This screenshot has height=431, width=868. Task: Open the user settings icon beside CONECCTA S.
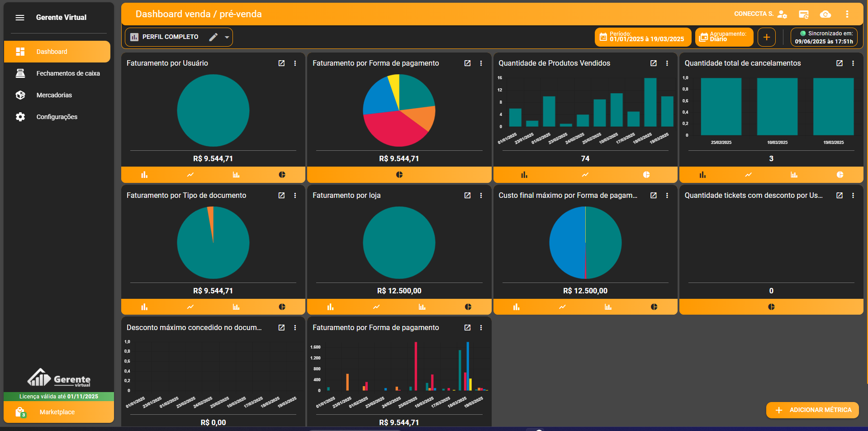click(782, 14)
